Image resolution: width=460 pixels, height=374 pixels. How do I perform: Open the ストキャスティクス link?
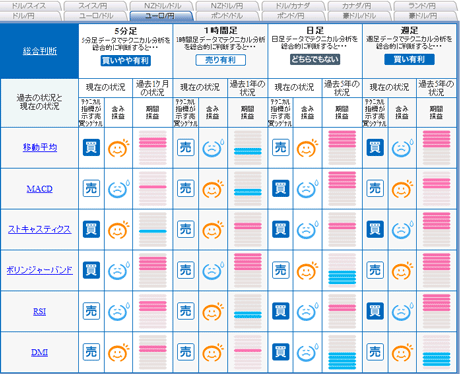tap(40, 229)
